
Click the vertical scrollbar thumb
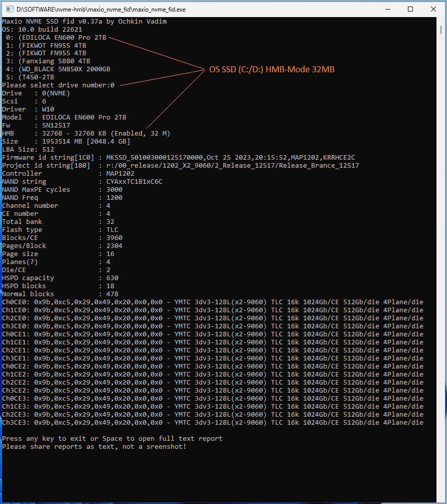441,30
